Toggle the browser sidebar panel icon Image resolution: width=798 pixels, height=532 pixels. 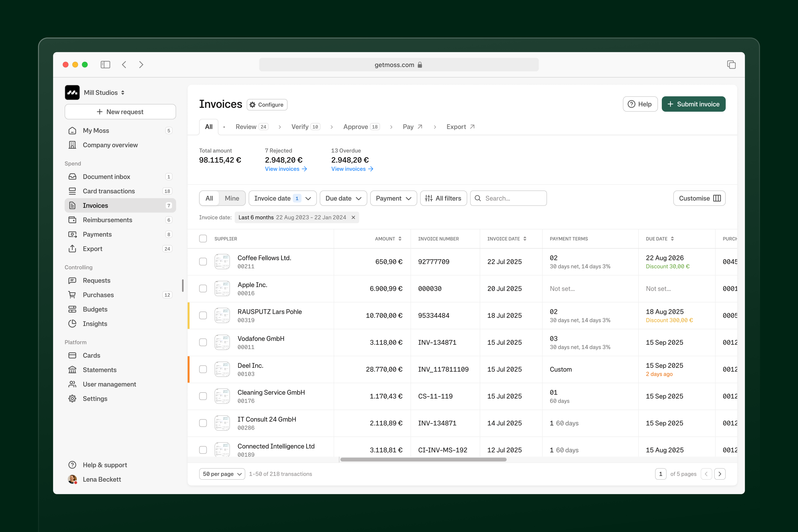point(105,64)
